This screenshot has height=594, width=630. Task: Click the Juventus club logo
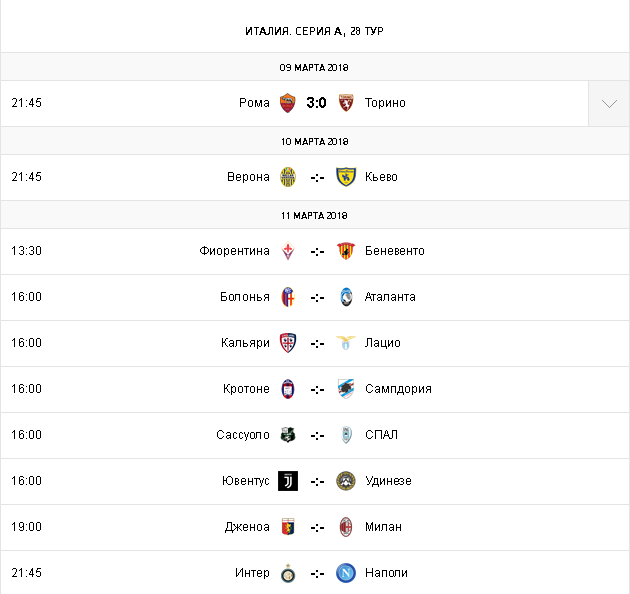point(288,481)
